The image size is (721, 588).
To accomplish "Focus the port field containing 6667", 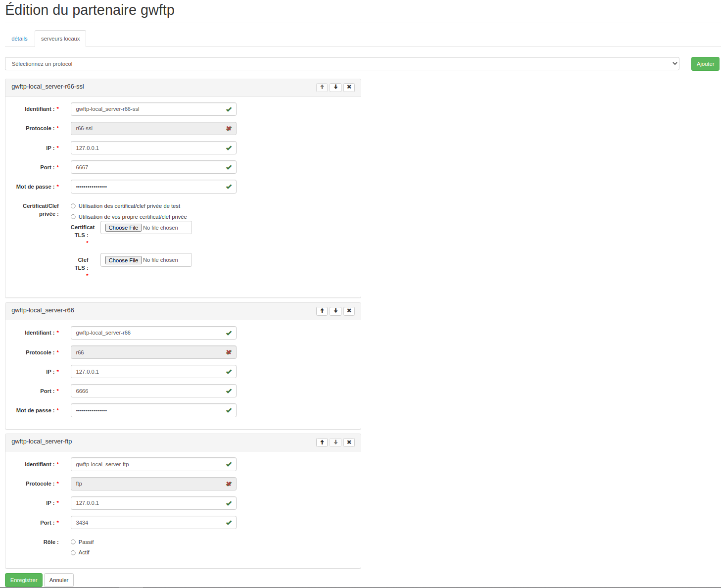I will point(153,167).
